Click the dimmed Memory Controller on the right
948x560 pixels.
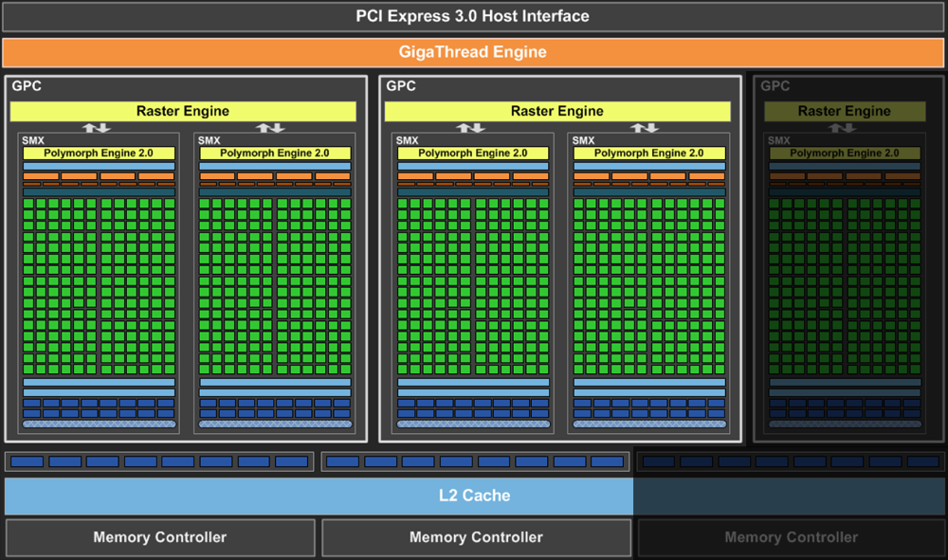(x=791, y=537)
